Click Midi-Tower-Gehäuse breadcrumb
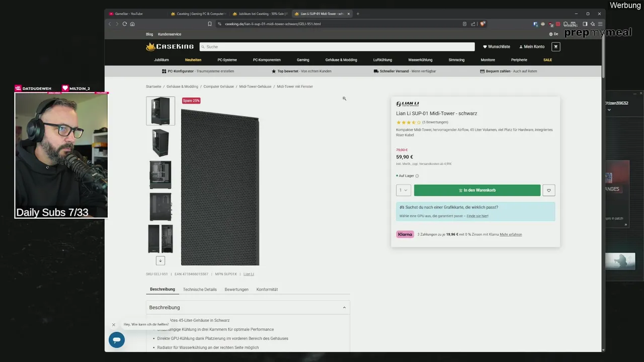This screenshot has width=644, height=362. tap(255, 86)
